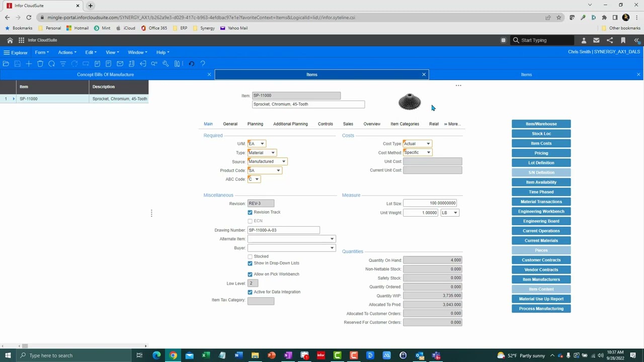The width and height of the screenshot is (644, 362).
Task: Uncheck the Revision Track checkbox
Action: (250, 212)
